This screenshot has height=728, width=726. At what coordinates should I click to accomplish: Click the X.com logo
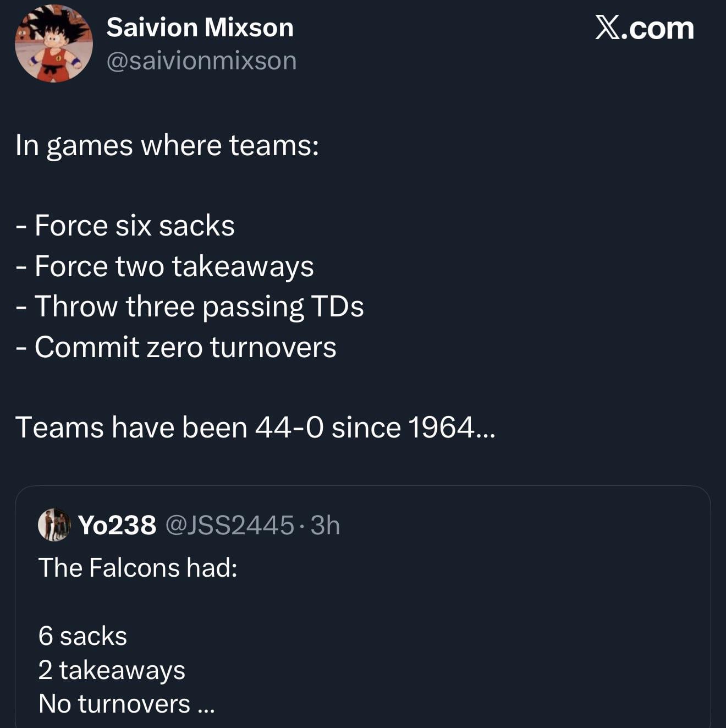click(644, 28)
